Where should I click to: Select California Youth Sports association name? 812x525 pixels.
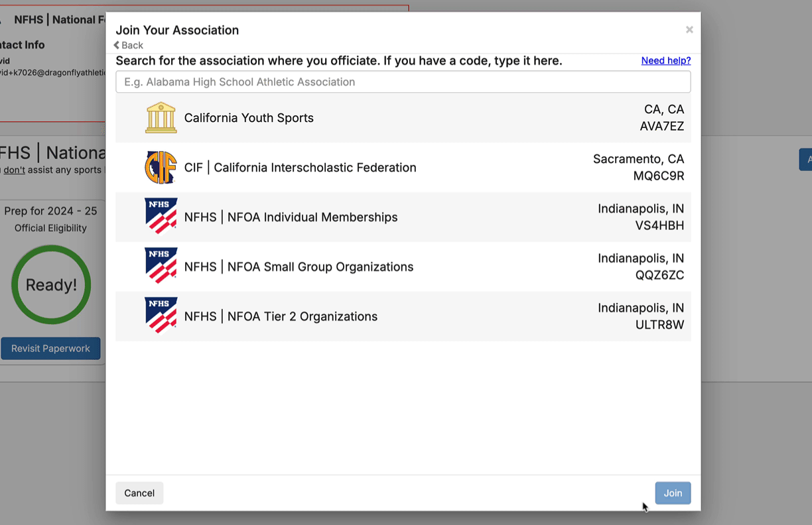249,118
